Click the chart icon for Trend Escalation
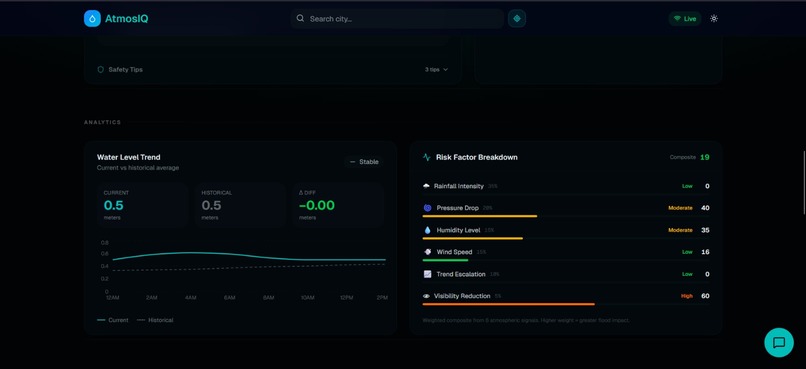 (427, 274)
